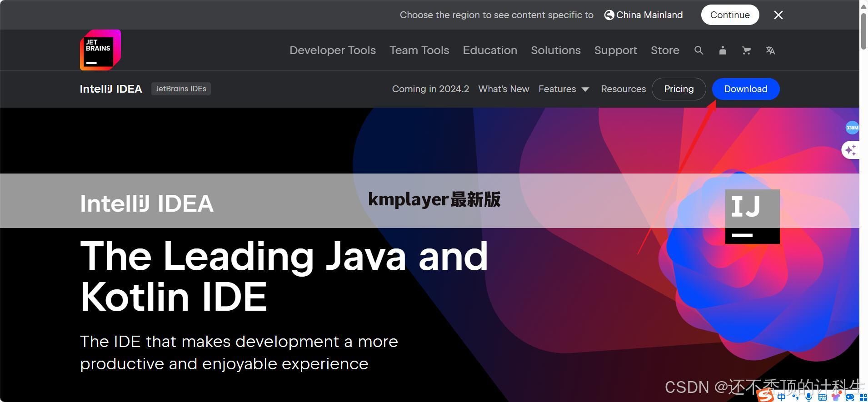Open the sparkle AI assistant floating icon

850,150
